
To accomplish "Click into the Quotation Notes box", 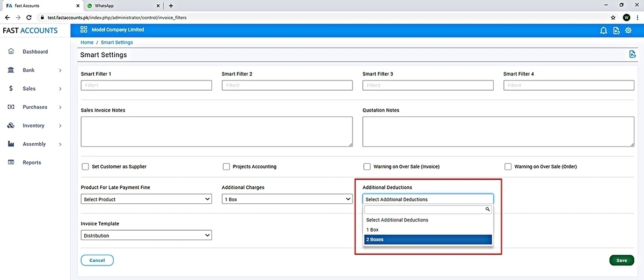I will coord(499,131).
